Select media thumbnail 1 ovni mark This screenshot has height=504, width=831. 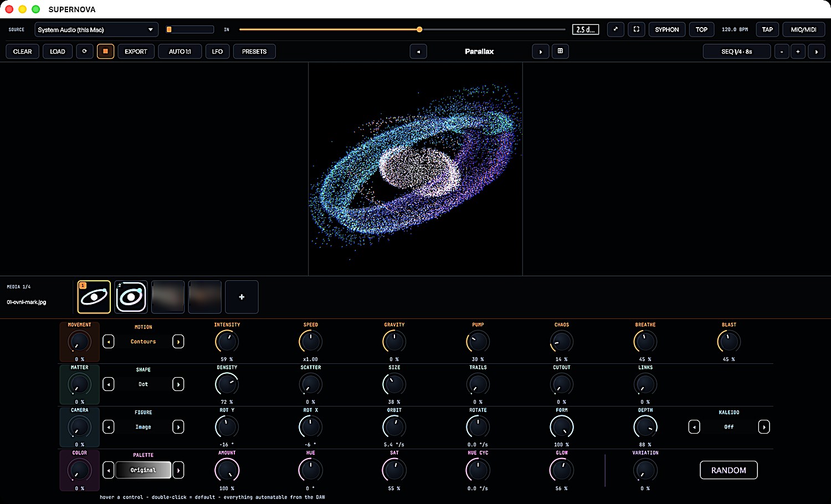coord(94,297)
